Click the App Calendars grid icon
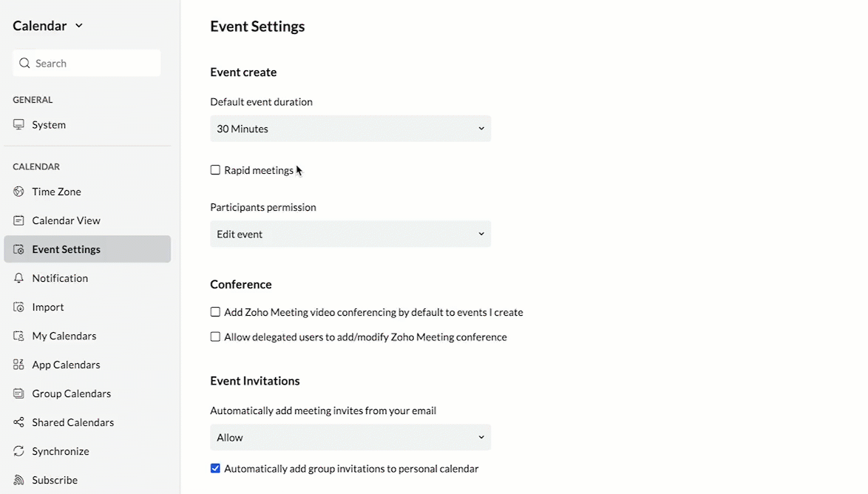This screenshot has height=494, width=868. click(18, 365)
